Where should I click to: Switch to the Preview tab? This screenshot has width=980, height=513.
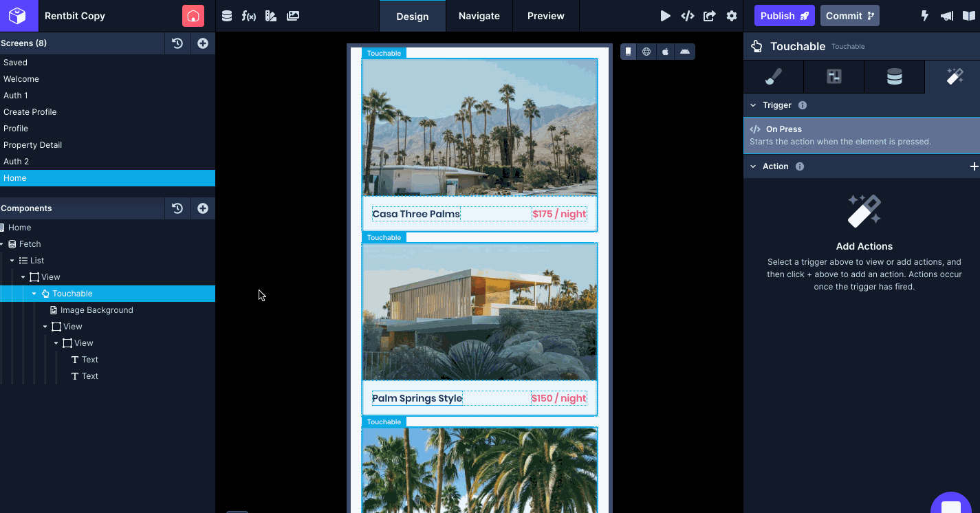tap(546, 16)
